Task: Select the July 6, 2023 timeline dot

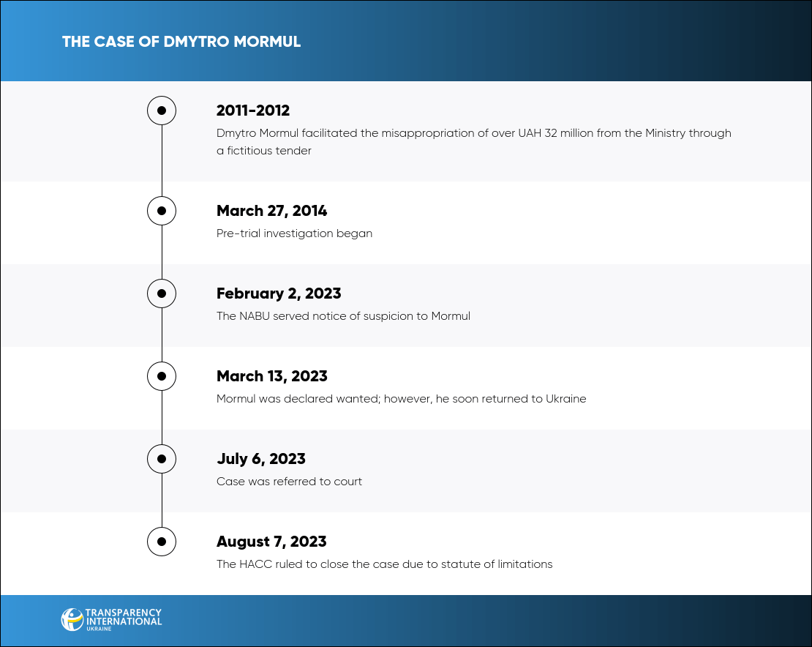Action: click(162, 459)
